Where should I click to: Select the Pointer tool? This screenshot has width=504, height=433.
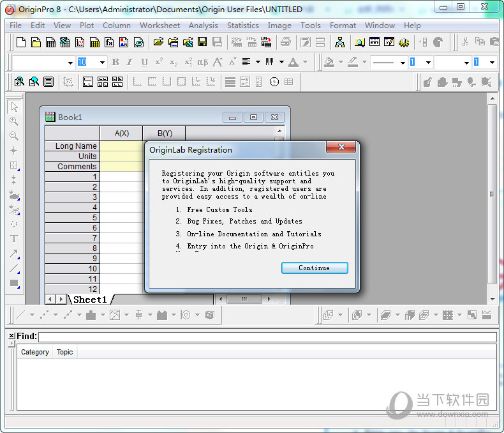pyautogui.click(x=14, y=107)
